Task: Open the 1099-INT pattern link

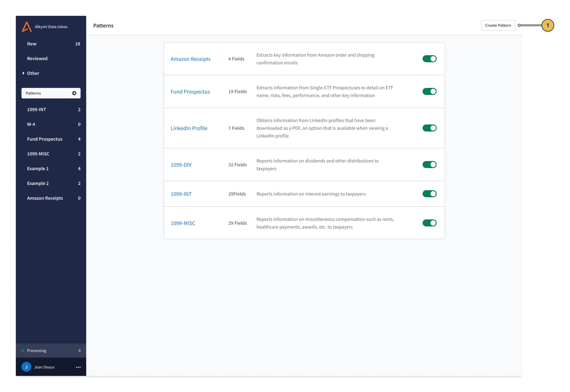Action: click(x=181, y=194)
